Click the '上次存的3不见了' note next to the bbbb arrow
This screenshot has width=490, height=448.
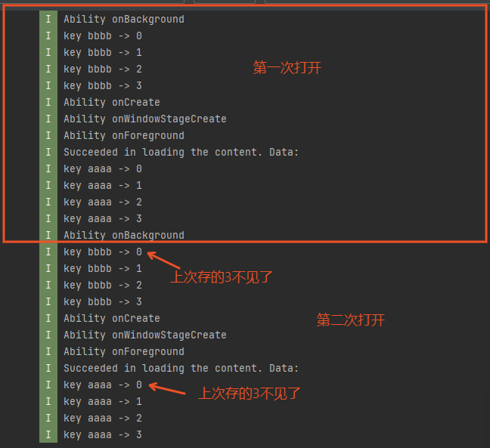(x=222, y=277)
